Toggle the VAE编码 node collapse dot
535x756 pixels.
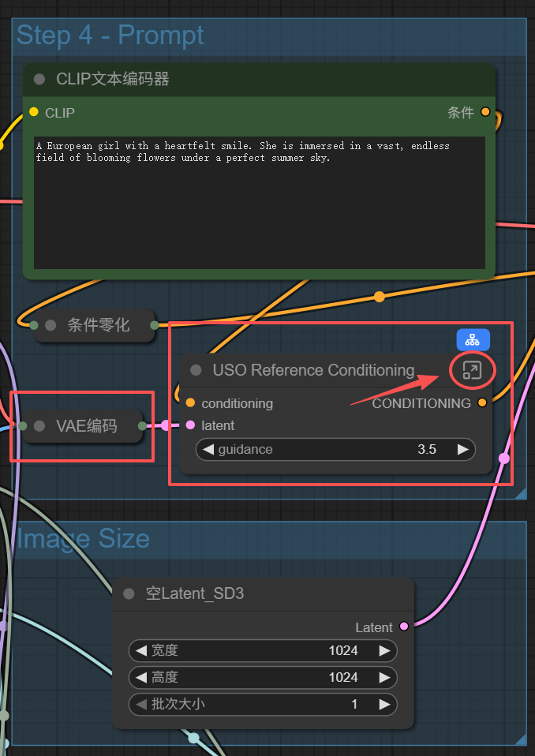coord(39,425)
